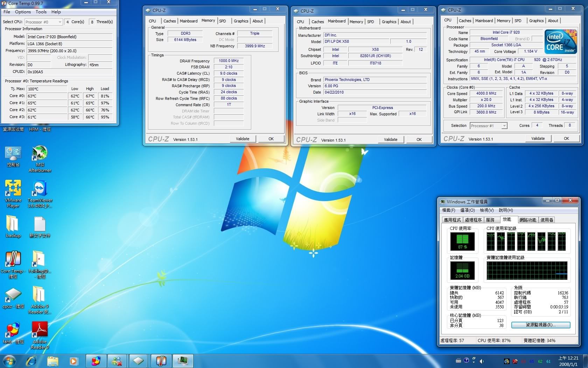
Task: Open the 檔案(F) menu in Task Manager
Action: click(449, 210)
